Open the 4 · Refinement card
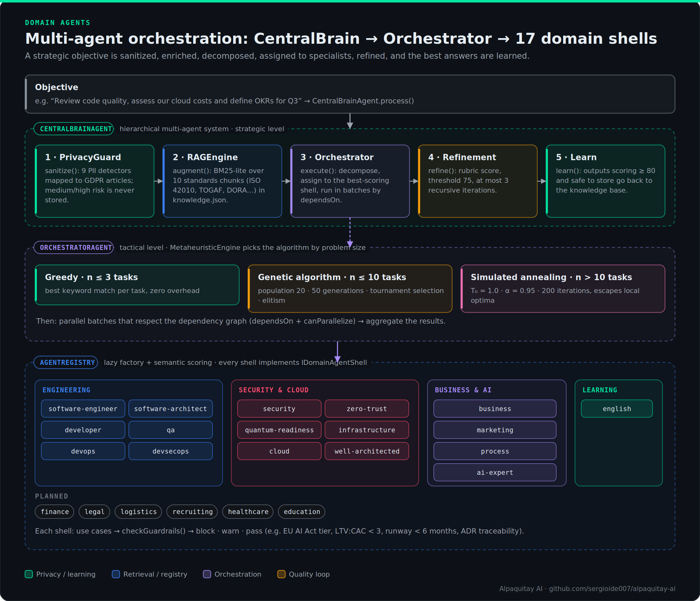This screenshot has height=601, width=700. click(478, 181)
